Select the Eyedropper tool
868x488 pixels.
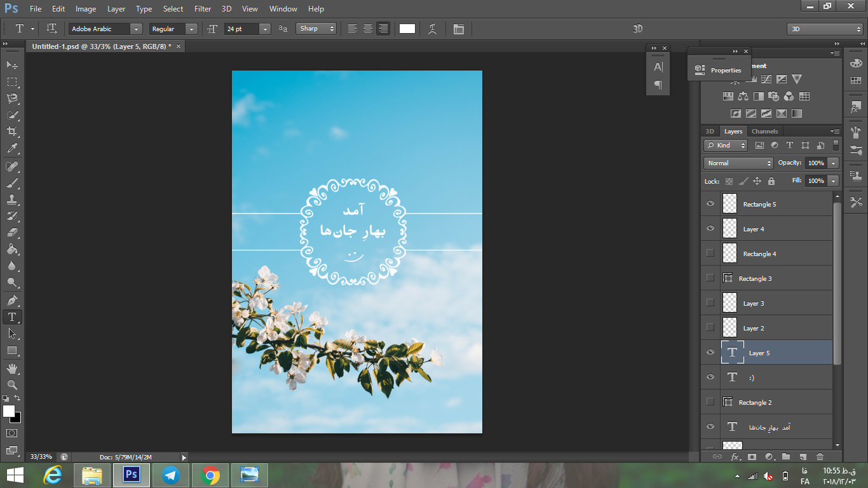12,149
